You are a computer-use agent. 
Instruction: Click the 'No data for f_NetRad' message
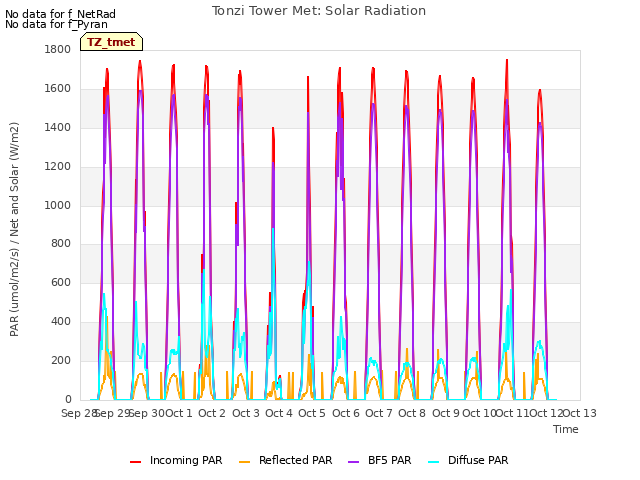[x=60, y=14]
